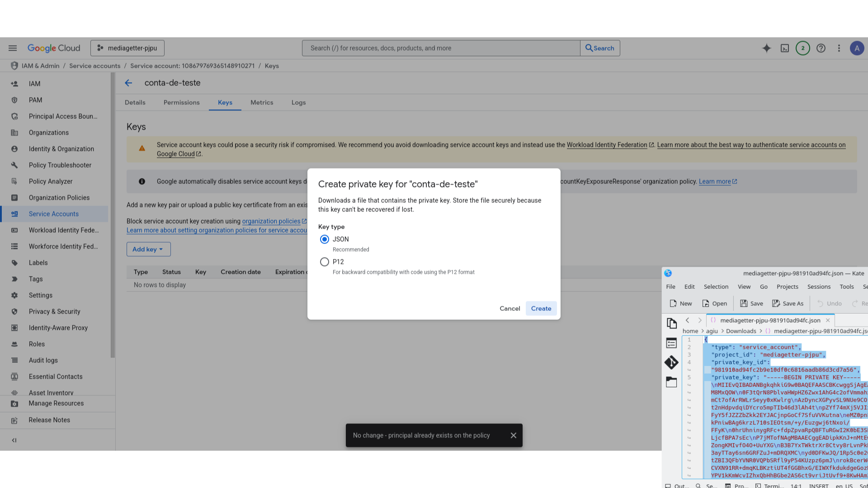Open Policy Troubleshooter wrench icon

tap(14, 165)
